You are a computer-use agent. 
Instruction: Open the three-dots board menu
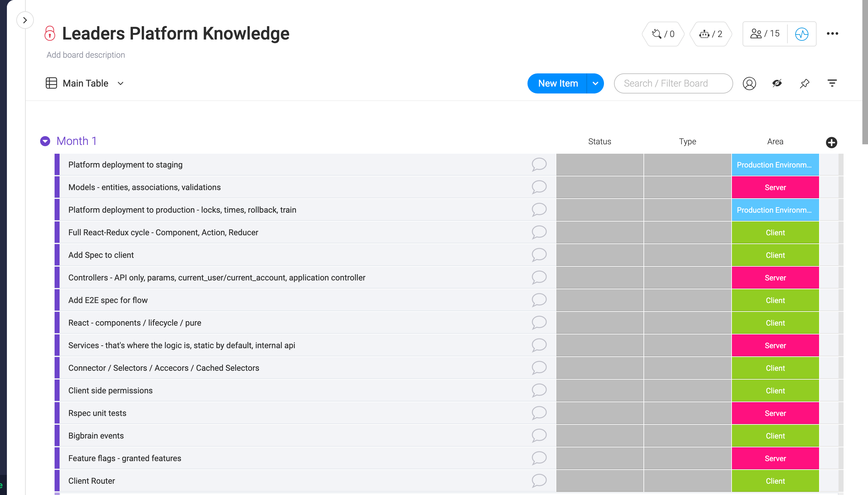coord(832,33)
